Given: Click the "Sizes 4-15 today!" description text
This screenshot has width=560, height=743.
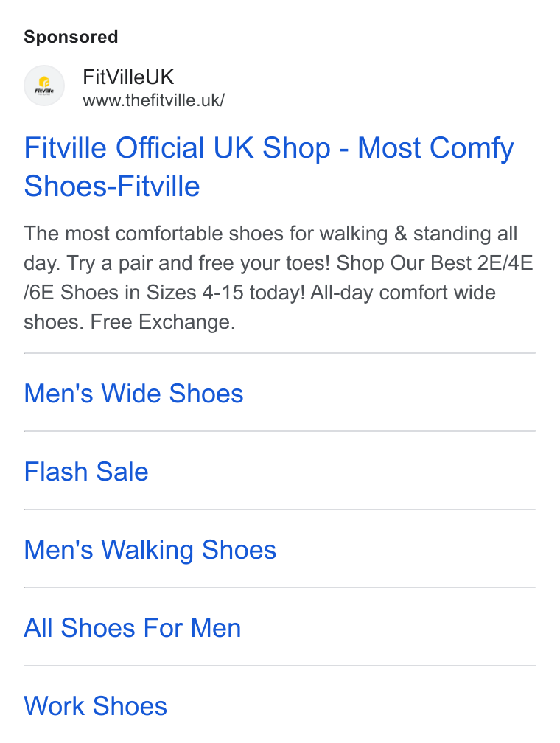Looking at the screenshot, I should tap(226, 293).
